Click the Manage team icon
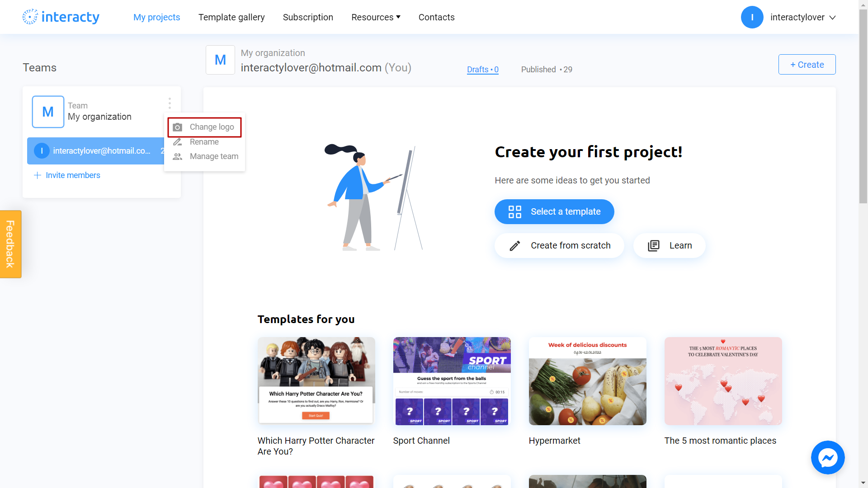 pos(178,156)
